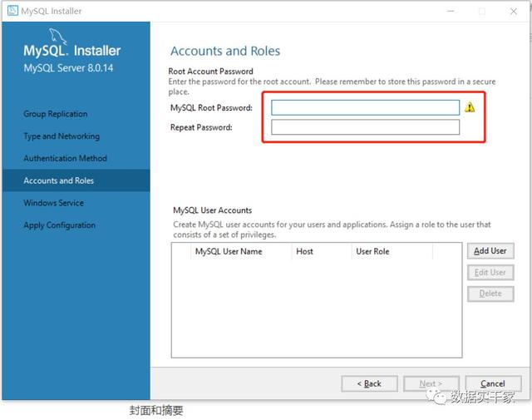532x420 pixels.
Task: Jump to Apply Configuration step
Action: pyautogui.click(x=59, y=225)
